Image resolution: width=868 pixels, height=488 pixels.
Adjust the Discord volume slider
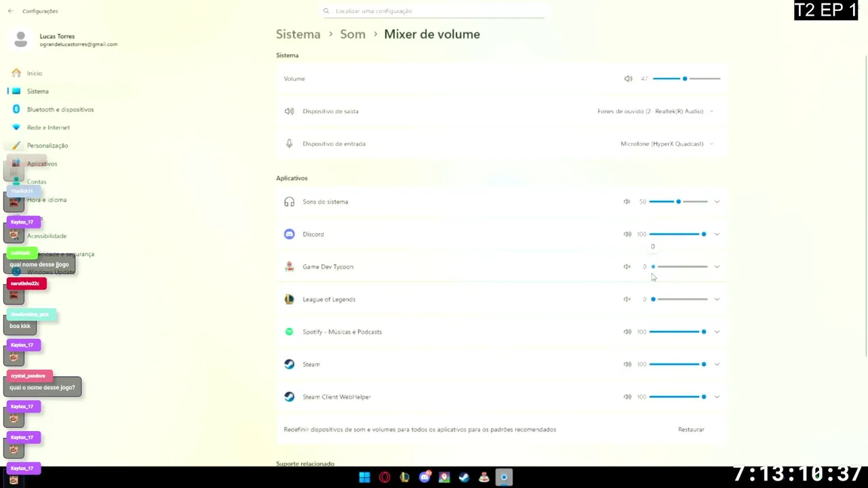(678, 234)
